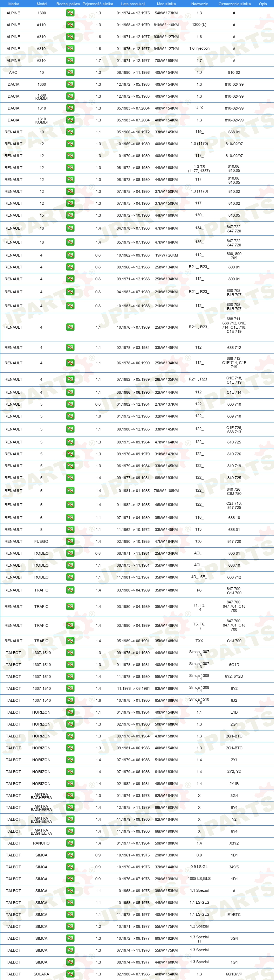Click the fuel icon in TALBOT RANCHO row
Viewport: 274px width, 980px height.
[x=70, y=843]
